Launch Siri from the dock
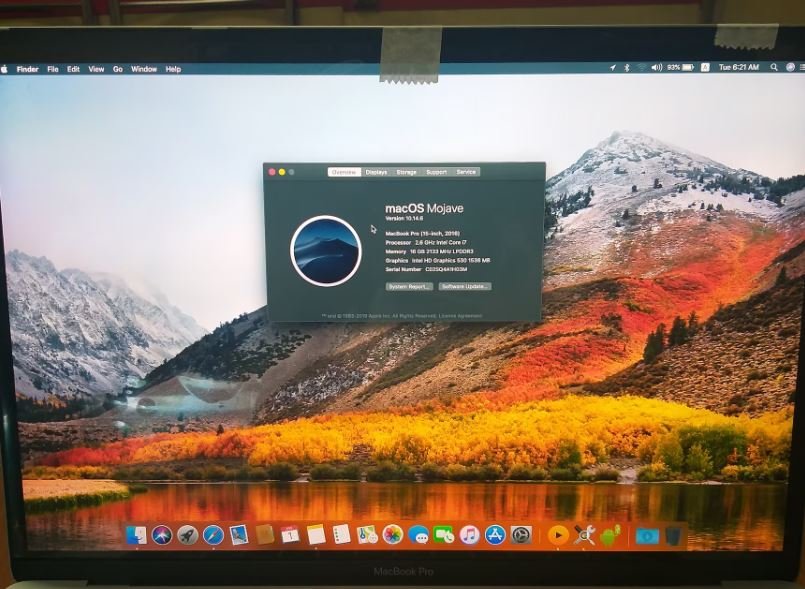This screenshot has width=805, height=589. point(162,535)
